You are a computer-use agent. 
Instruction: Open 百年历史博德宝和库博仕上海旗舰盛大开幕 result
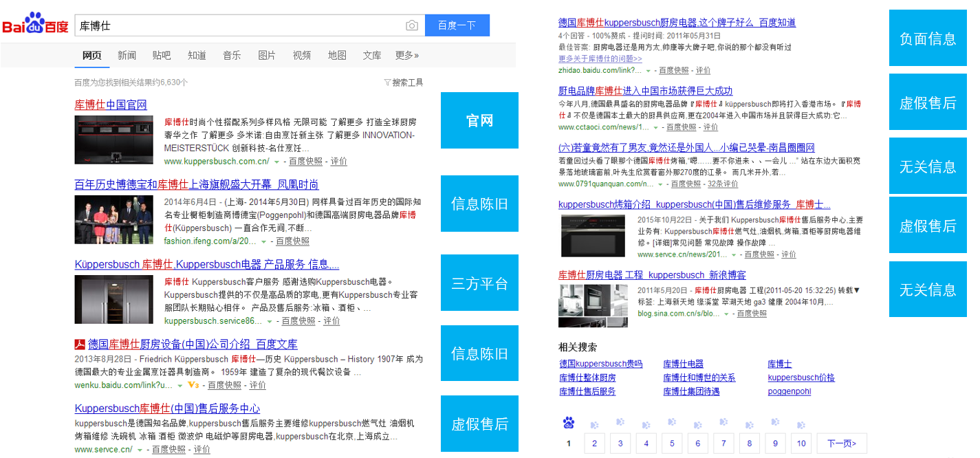(x=197, y=184)
